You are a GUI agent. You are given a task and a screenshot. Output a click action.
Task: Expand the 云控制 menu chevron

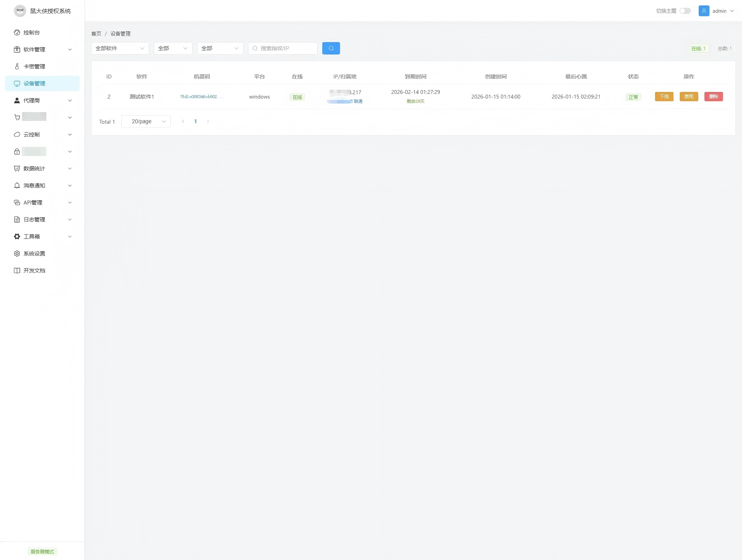click(70, 134)
